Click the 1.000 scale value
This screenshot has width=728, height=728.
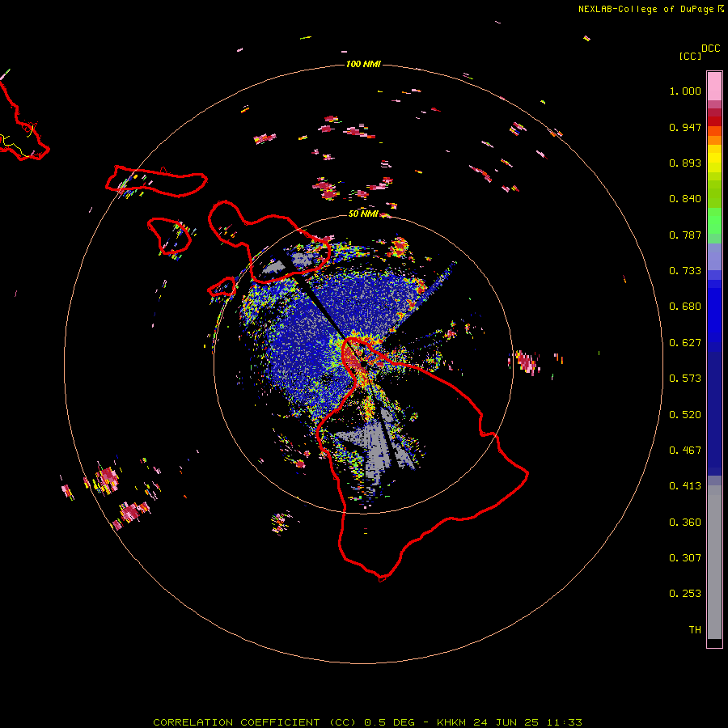685,91
